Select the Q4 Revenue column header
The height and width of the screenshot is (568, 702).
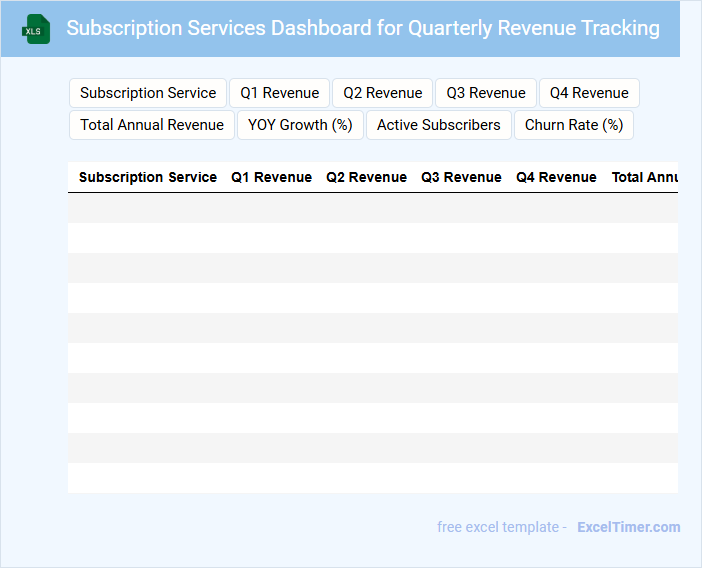pos(556,177)
